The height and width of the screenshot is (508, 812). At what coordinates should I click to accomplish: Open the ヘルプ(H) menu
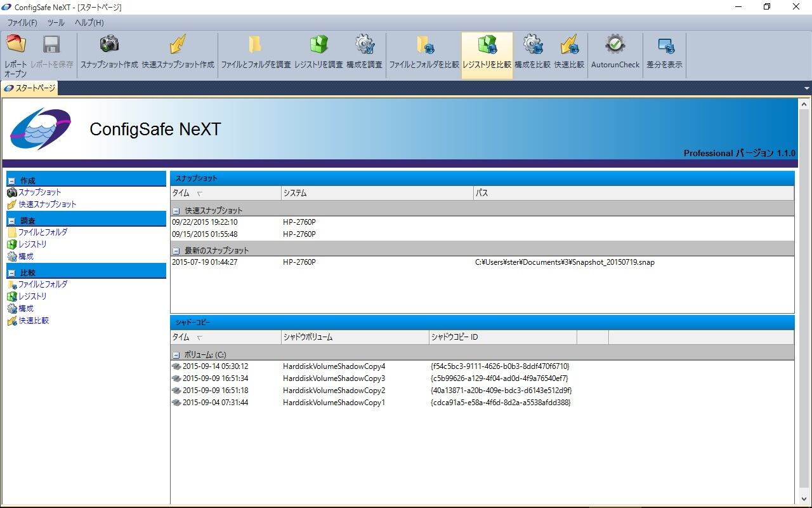[89, 22]
